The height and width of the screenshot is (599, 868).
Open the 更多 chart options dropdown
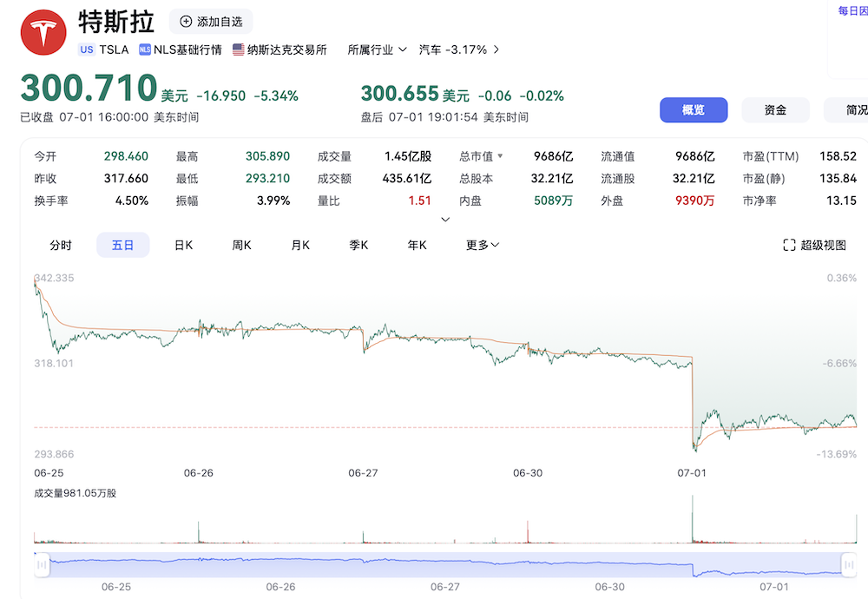pyautogui.click(x=481, y=245)
